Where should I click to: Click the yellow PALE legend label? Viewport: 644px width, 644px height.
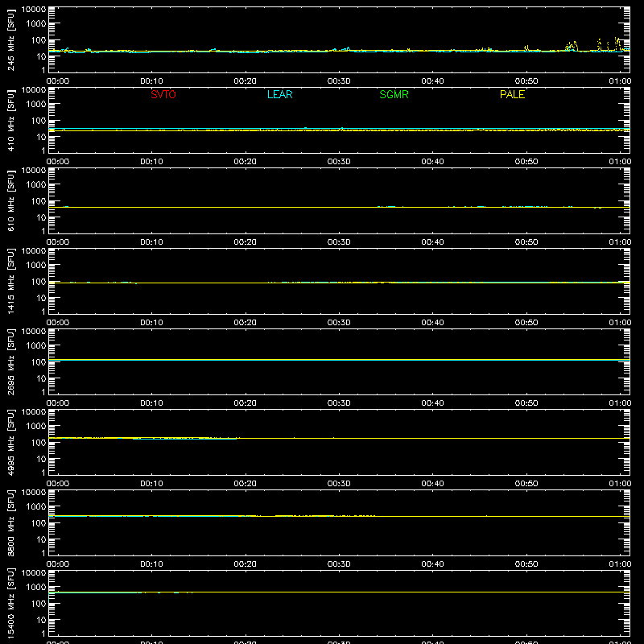coord(512,94)
